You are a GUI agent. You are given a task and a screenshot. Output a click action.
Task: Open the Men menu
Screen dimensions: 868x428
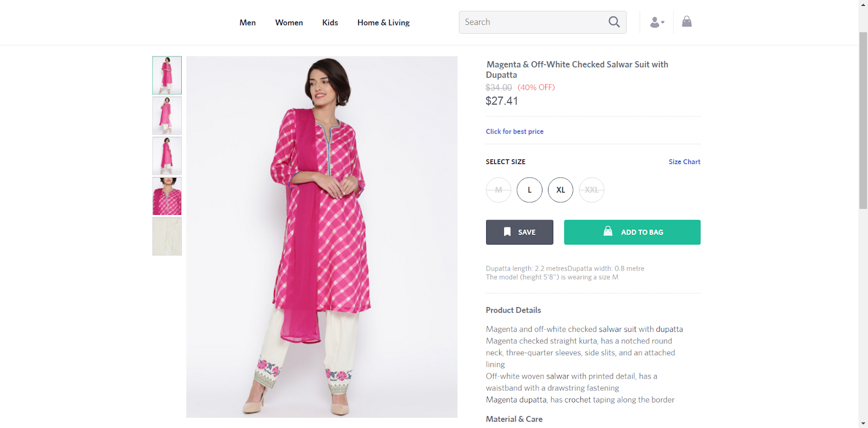(247, 23)
